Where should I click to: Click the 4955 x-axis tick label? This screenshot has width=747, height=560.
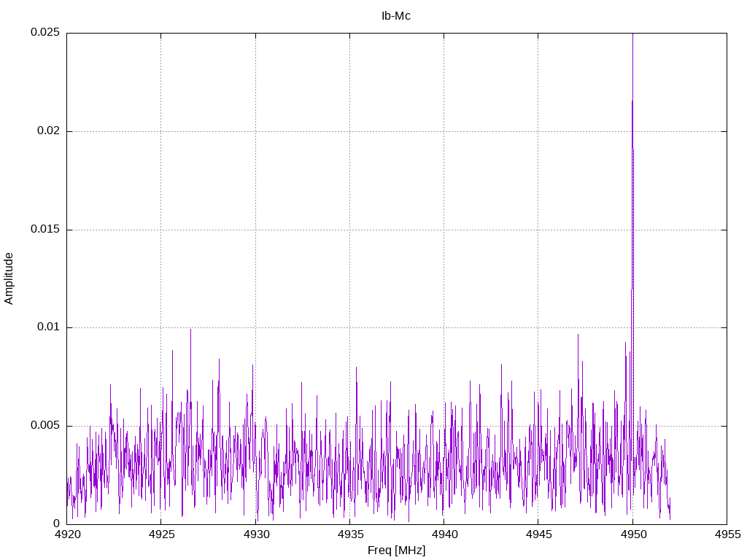727,534
